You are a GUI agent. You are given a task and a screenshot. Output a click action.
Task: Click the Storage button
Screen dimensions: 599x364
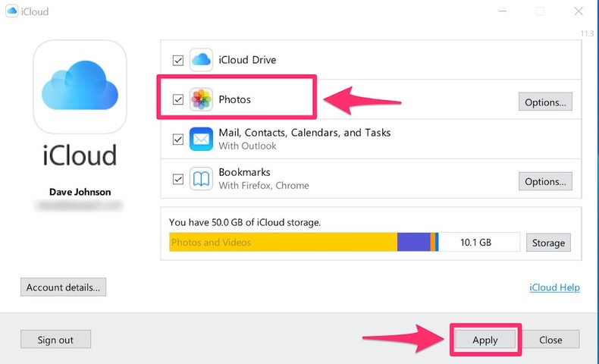tap(548, 243)
